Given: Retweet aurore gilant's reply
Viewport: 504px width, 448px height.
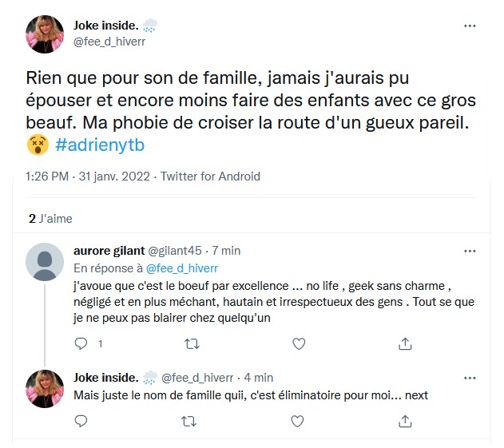Looking at the screenshot, I should 192,343.
